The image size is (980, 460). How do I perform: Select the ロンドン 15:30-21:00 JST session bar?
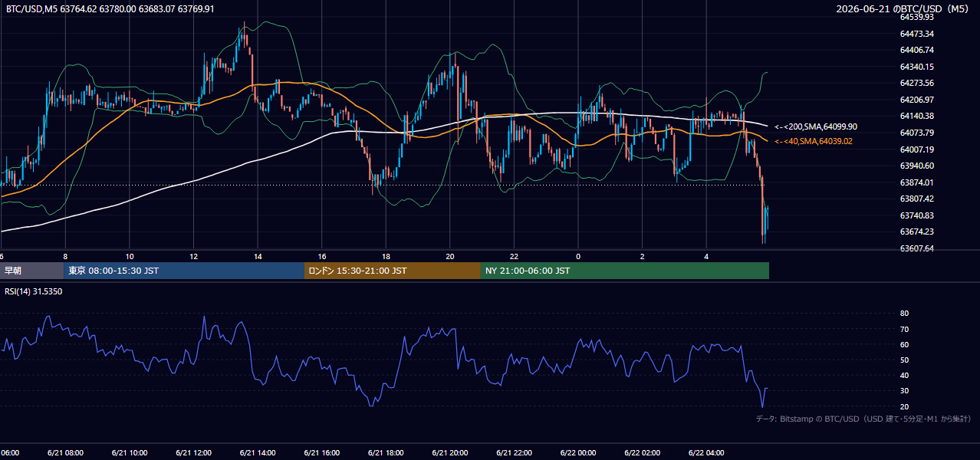393,271
